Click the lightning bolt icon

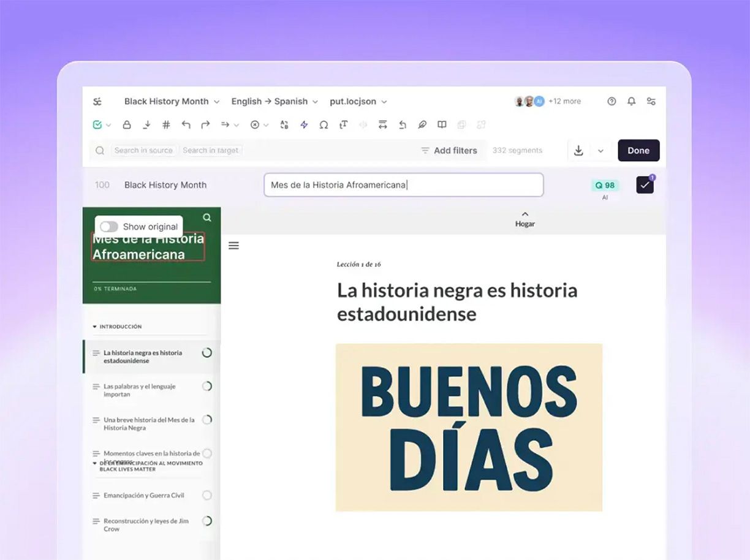(304, 124)
